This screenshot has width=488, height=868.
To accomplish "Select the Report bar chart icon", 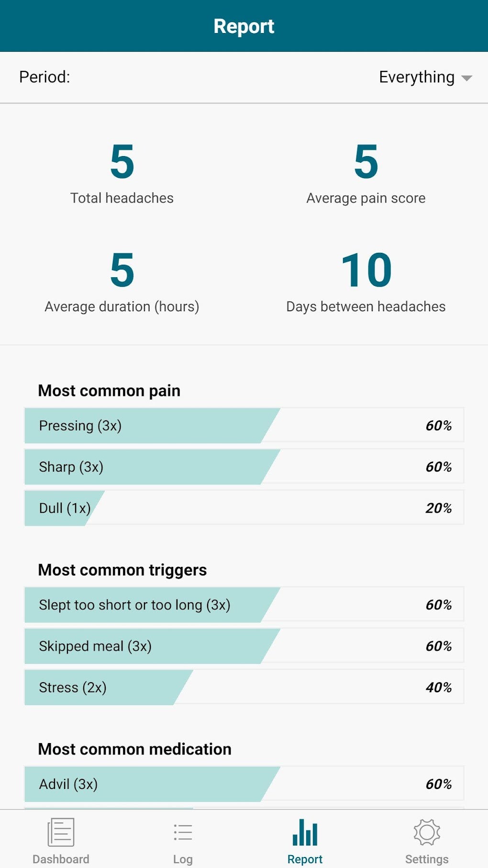I will [305, 833].
